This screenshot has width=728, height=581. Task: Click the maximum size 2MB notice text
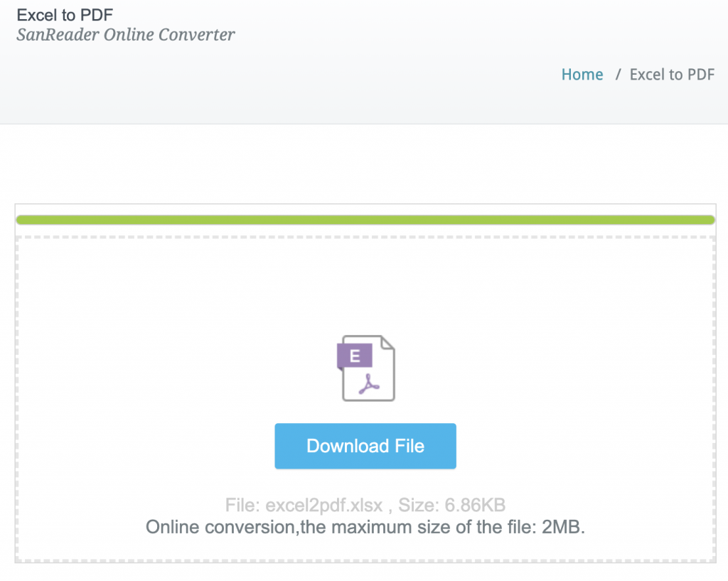coord(365,527)
